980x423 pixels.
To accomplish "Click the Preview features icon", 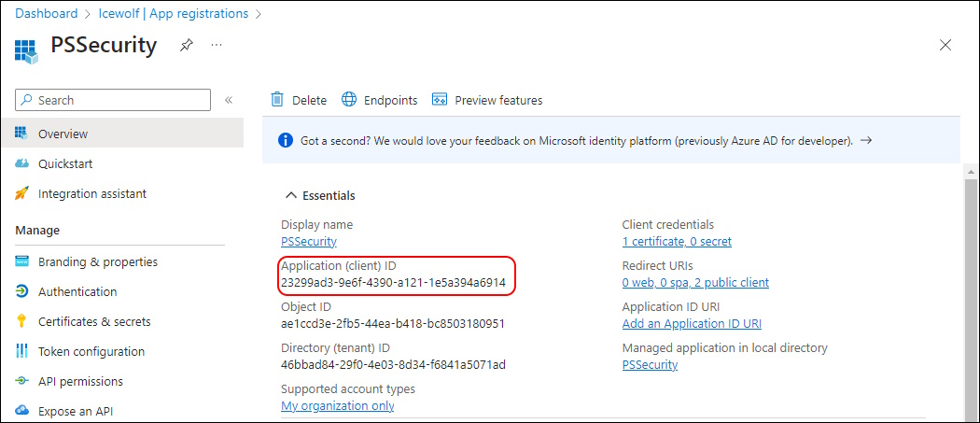I will point(440,100).
